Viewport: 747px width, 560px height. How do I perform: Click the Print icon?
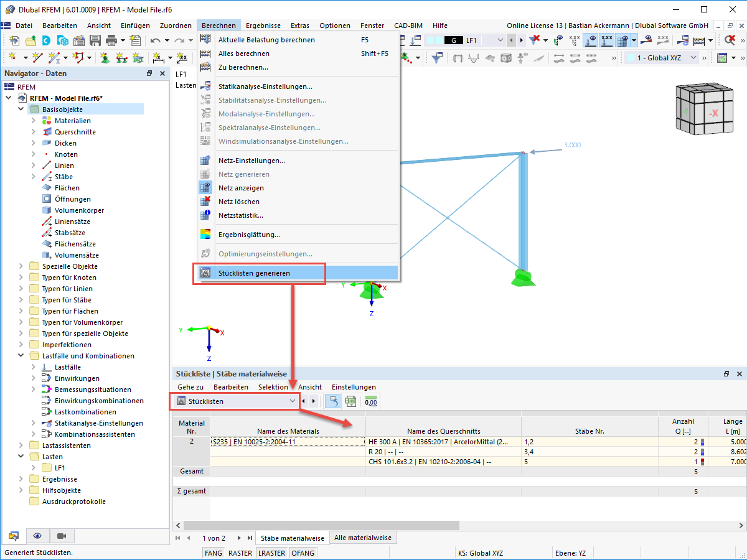pos(111,40)
